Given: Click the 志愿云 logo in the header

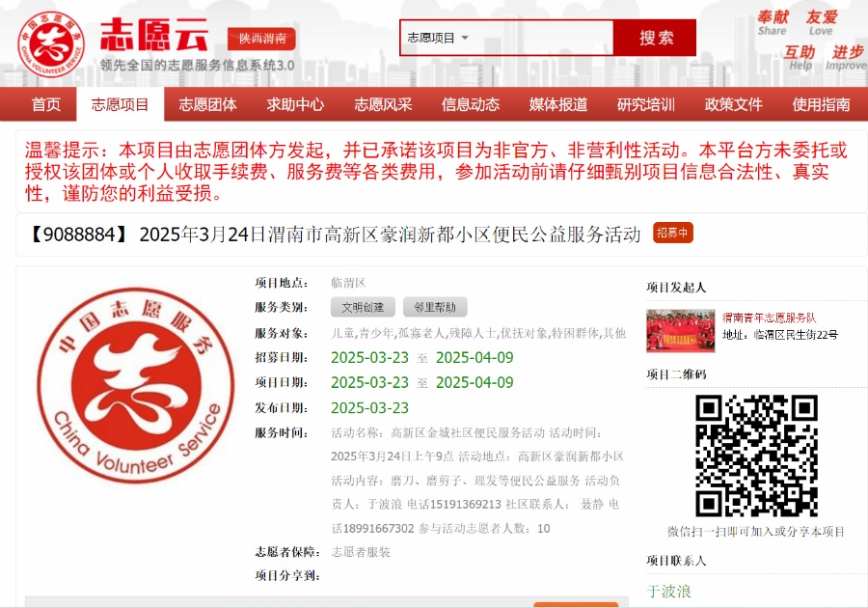Looking at the screenshot, I should (x=116, y=41).
